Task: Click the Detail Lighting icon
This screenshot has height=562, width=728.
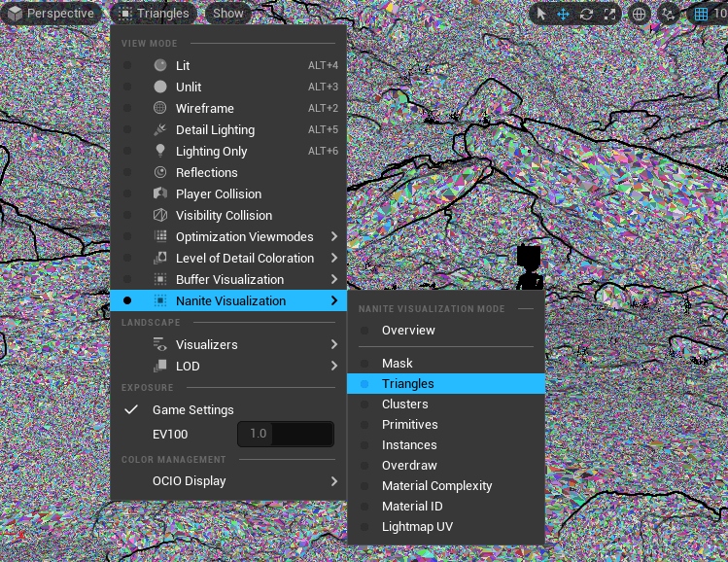Action: [160, 129]
